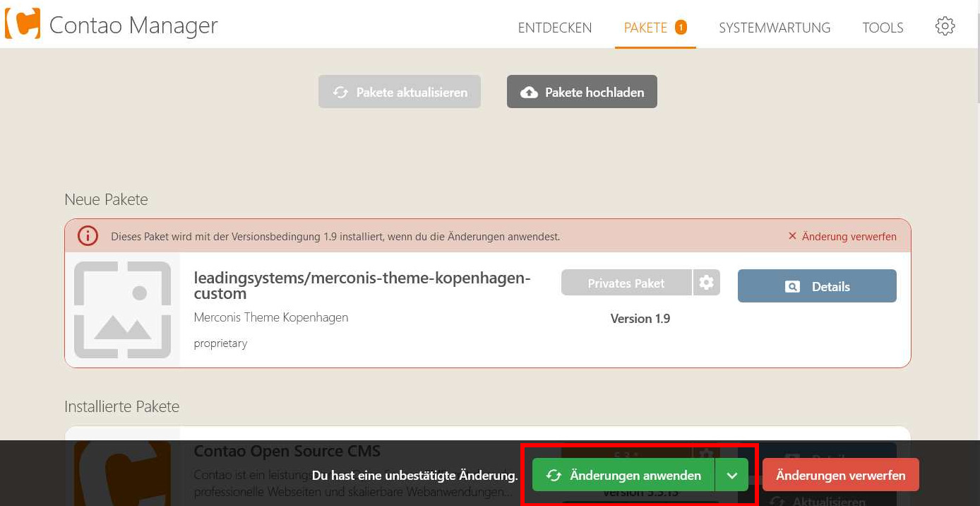Open Details for the Merconis theme package
Image resolution: width=980 pixels, height=506 pixels.
(817, 286)
